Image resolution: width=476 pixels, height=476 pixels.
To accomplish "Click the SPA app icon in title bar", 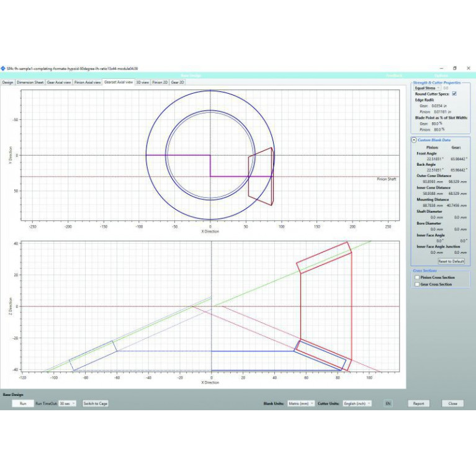I will pos(3,68).
